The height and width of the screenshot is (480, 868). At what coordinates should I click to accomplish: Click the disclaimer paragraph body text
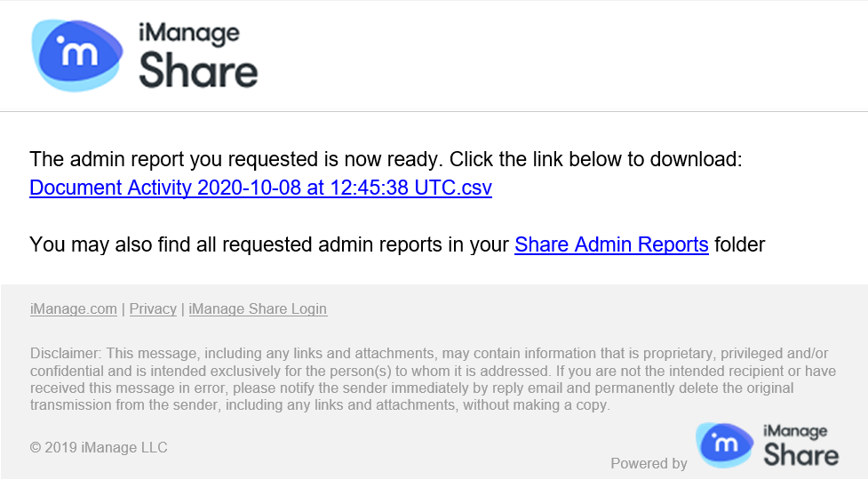[x=426, y=380]
